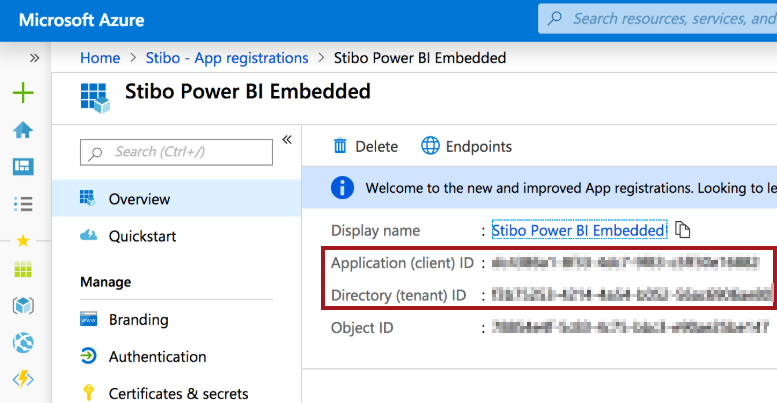This screenshot has width=777, height=403.
Task: Open the green grid All resources icon
Action: 23,270
